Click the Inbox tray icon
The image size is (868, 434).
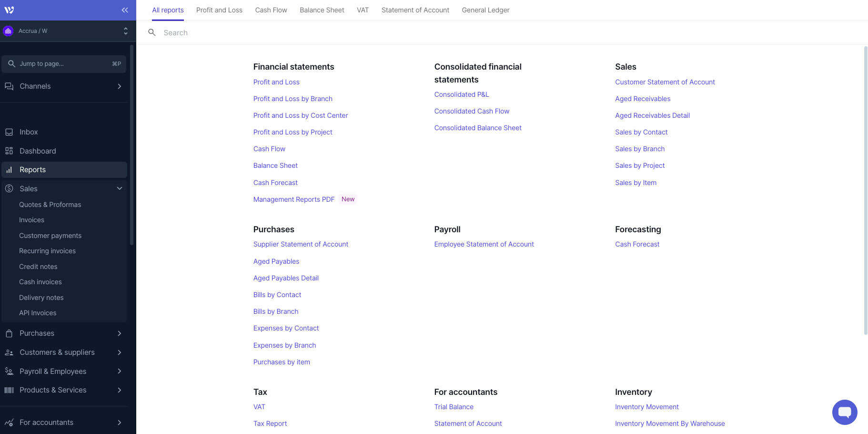tap(9, 132)
